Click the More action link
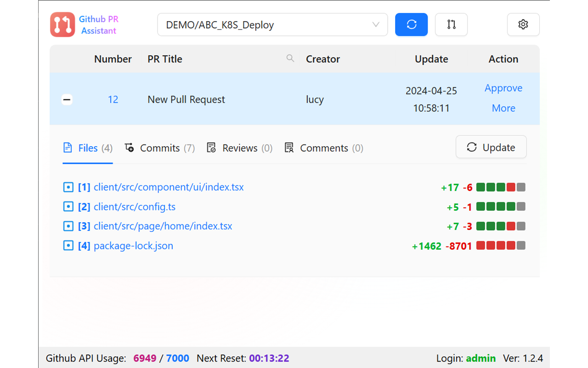The height and width of the screenshot is (368, 588). tap(503, 108)
